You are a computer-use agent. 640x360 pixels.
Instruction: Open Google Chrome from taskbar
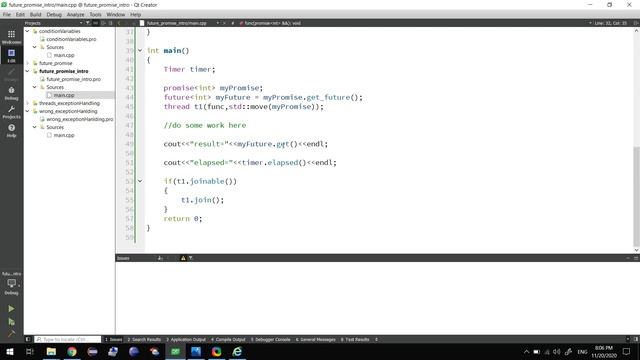coord(72,351)
